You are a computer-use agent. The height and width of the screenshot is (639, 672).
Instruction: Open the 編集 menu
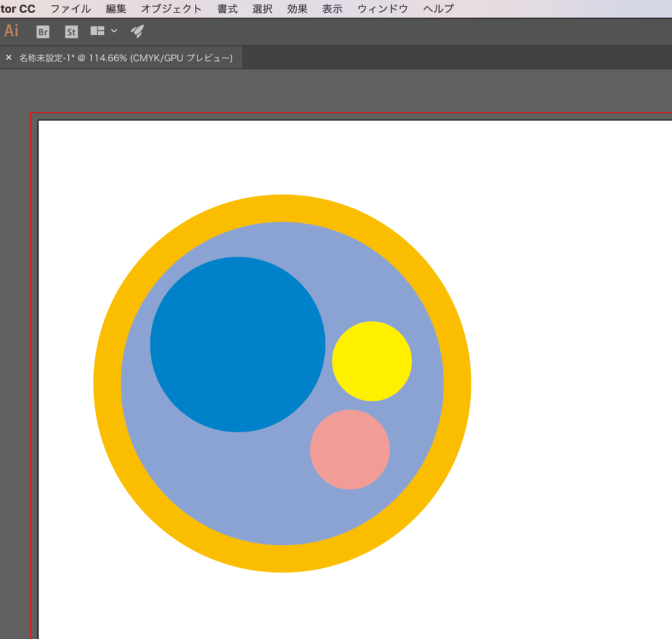pyautogui.click(x=116, y=9)
